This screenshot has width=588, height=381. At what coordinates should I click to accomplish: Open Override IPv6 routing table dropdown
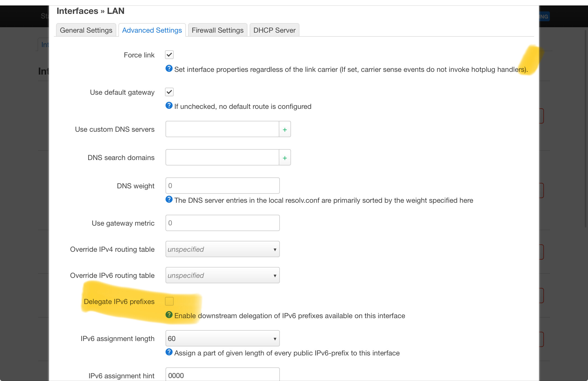[222, 275]
